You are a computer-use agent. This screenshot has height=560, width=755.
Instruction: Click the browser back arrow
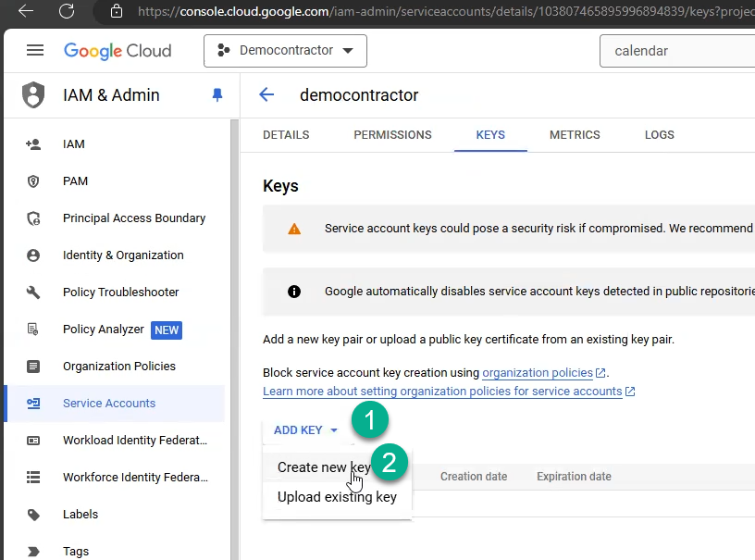pyautogui.click(x=26, y=10)
